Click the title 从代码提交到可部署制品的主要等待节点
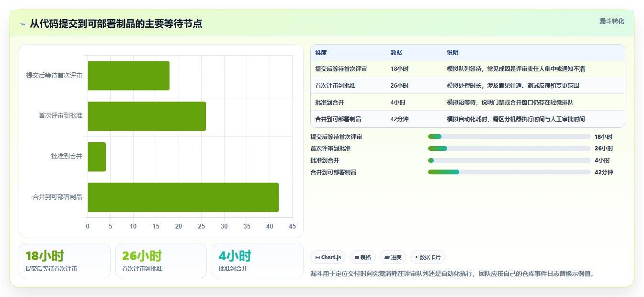Screen dimensions: 644x297 tap(116, 23)
